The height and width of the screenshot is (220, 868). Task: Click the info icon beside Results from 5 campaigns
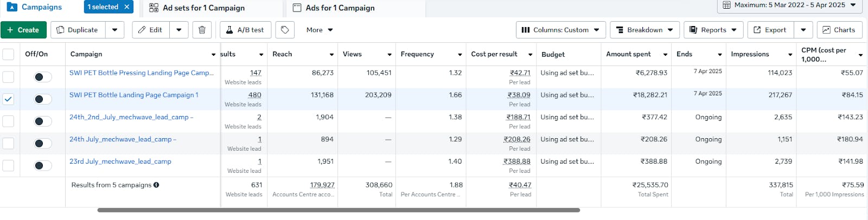coord(156,185)
